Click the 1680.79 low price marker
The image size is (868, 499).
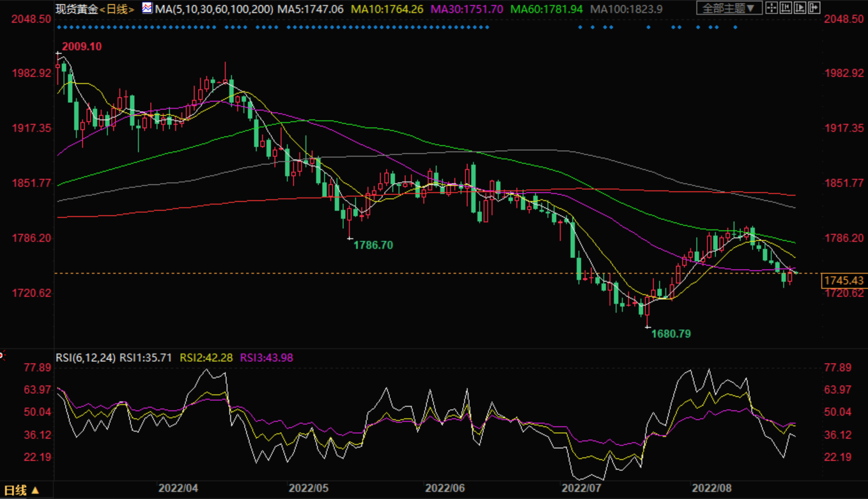coord(671,334)
